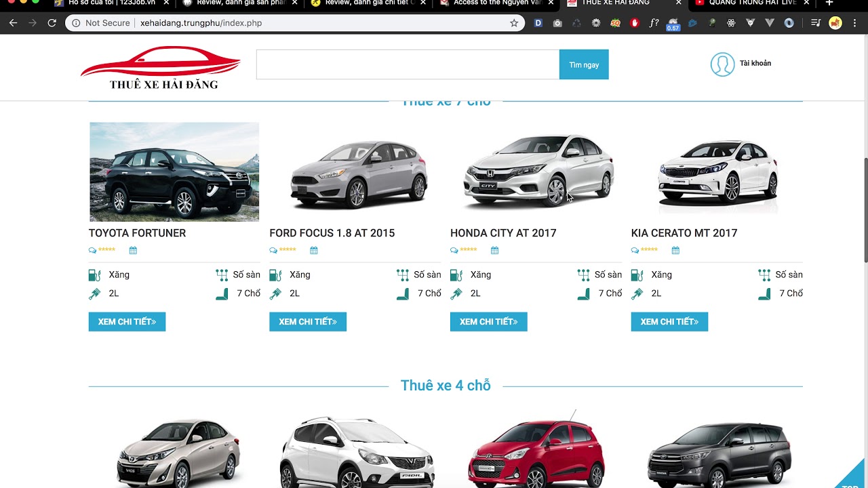This screenshot has height=488, width=868.
Task: Open the red stop-hand adblock extension
Action: tap(635, 23)
